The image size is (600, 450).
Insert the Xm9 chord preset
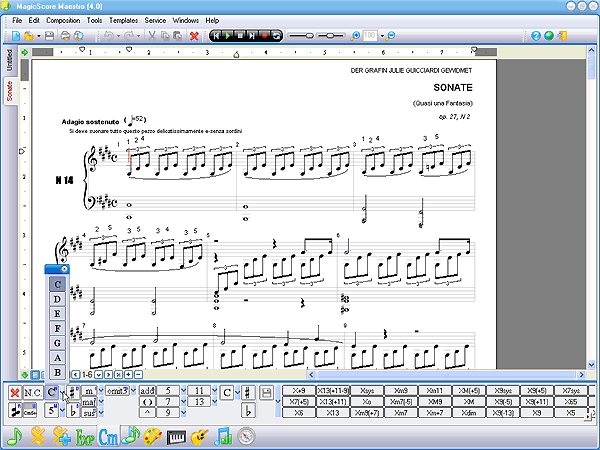(401, 391)
